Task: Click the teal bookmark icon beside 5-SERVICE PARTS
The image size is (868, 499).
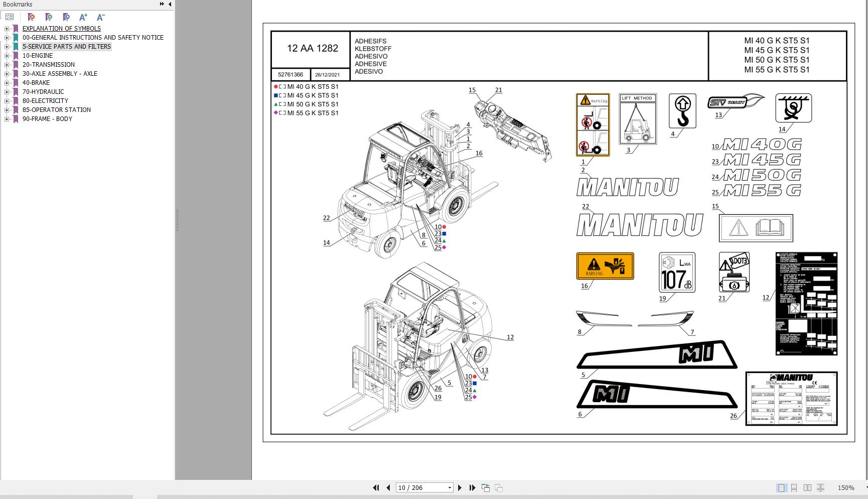Action: tap(16, 47)
